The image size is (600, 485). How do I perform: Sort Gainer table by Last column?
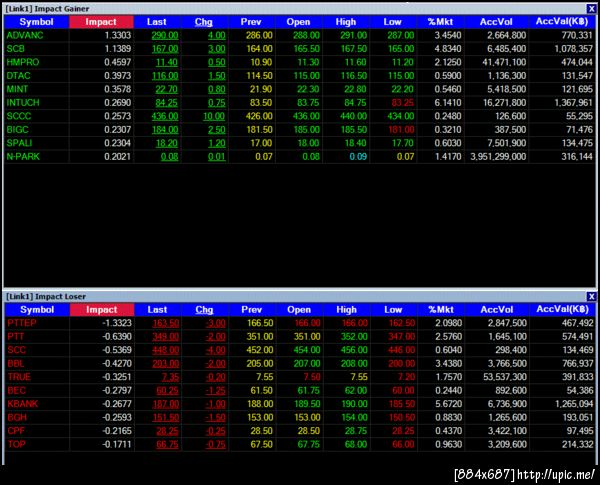click(x=157, y=22)
